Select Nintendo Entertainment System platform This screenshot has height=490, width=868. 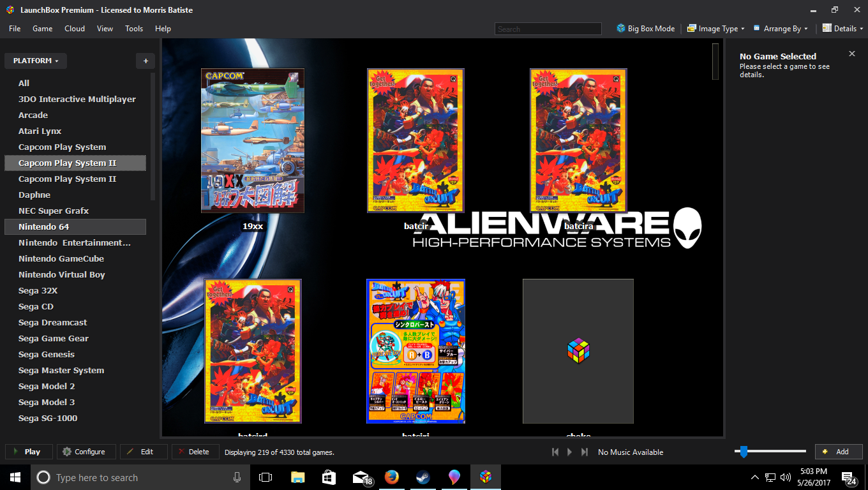coord(75,242)
